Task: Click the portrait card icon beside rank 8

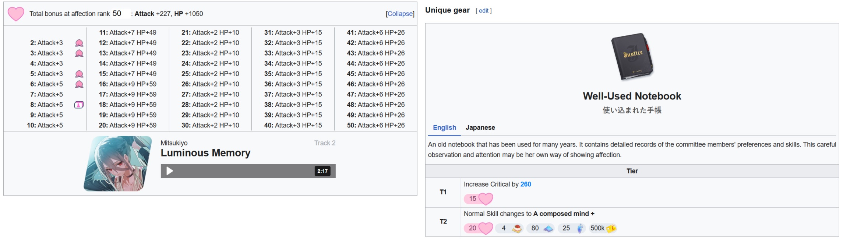Action: click(79, 105)
